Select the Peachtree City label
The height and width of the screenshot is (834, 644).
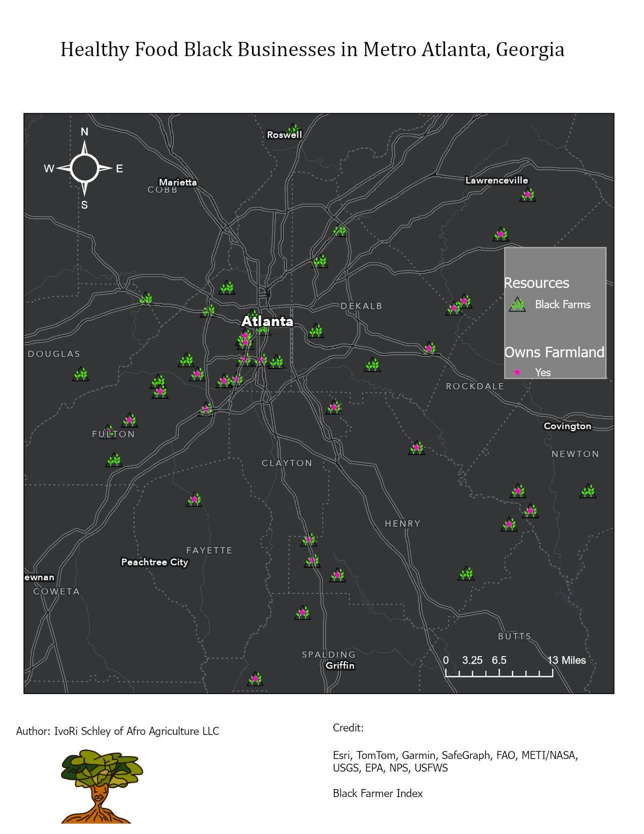click(155, 562)
